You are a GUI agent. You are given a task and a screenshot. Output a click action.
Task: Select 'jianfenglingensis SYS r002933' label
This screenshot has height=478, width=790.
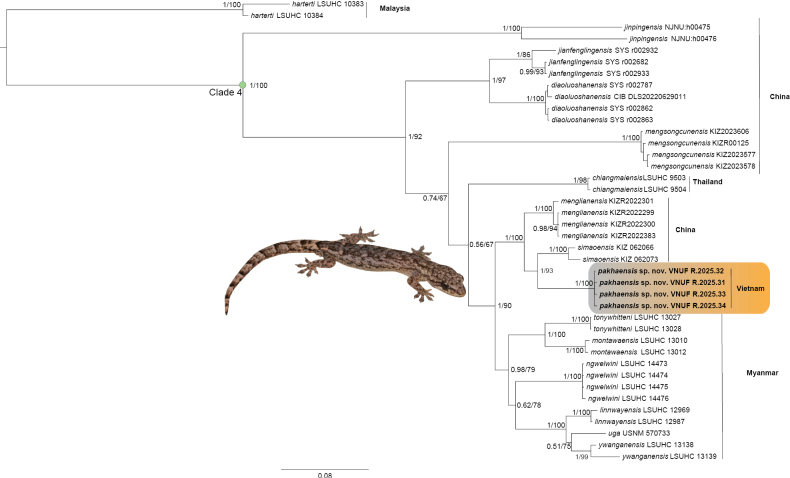point(599,74)
